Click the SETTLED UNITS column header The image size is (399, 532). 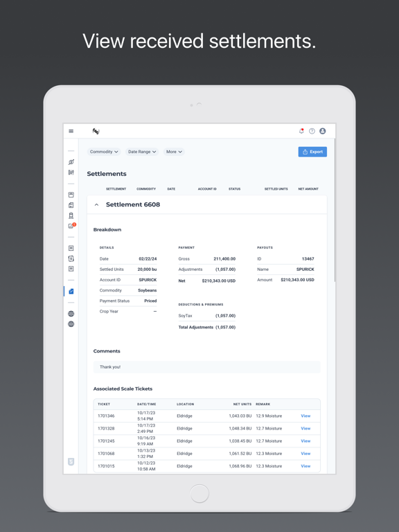[276, 189]
